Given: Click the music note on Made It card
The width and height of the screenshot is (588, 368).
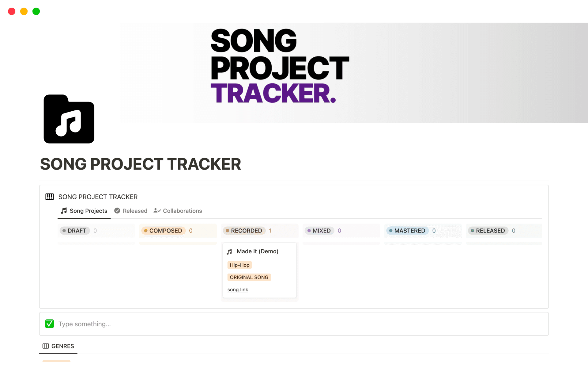Looking at the screenshot, I should [229, 252].
